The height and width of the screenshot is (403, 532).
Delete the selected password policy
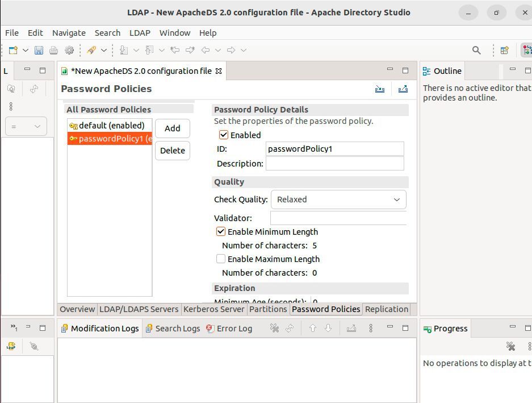pyautogui.click(x=172, y=150)
